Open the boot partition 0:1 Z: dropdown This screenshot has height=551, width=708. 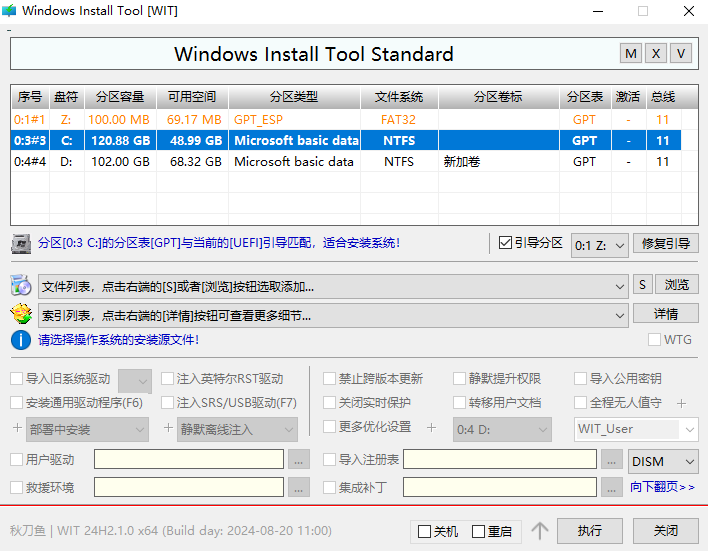pyautogui.click(x=600, y=246)
